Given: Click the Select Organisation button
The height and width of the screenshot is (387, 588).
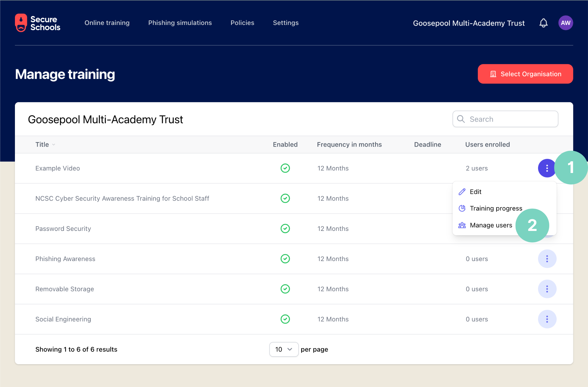Looking at the screenshot, I should [525, 74].
